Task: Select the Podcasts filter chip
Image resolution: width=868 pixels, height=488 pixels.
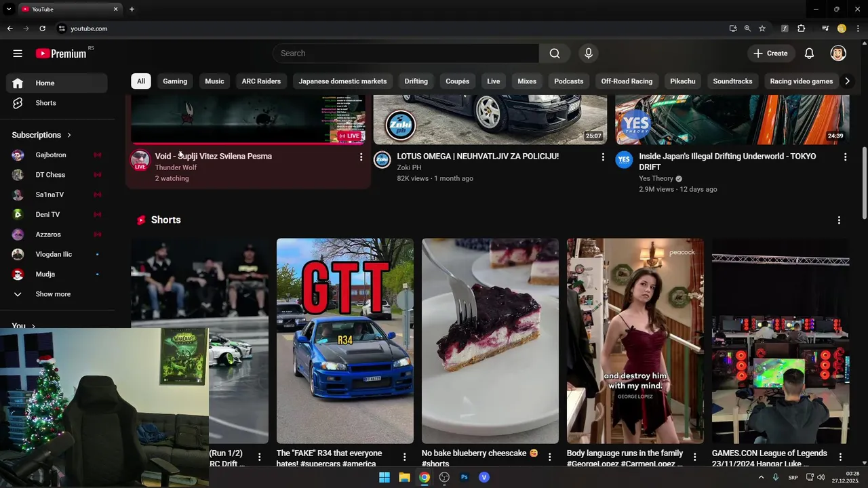Action: click(569, 81)
